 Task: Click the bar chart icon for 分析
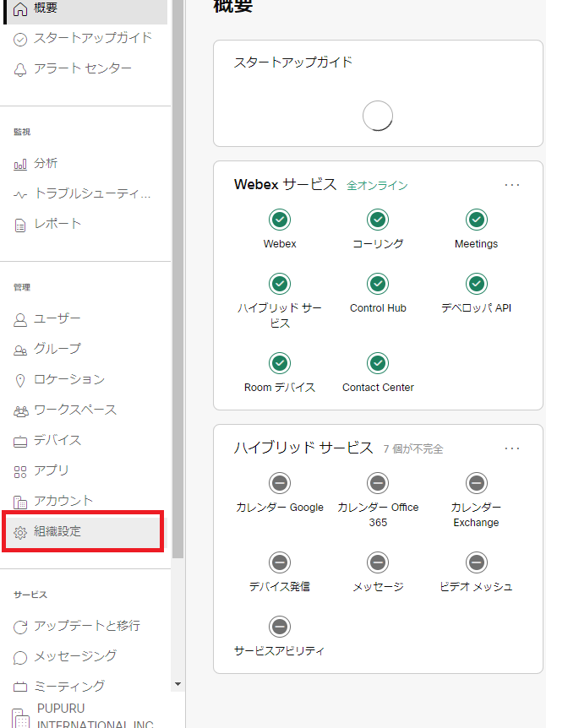coord(20,165)
